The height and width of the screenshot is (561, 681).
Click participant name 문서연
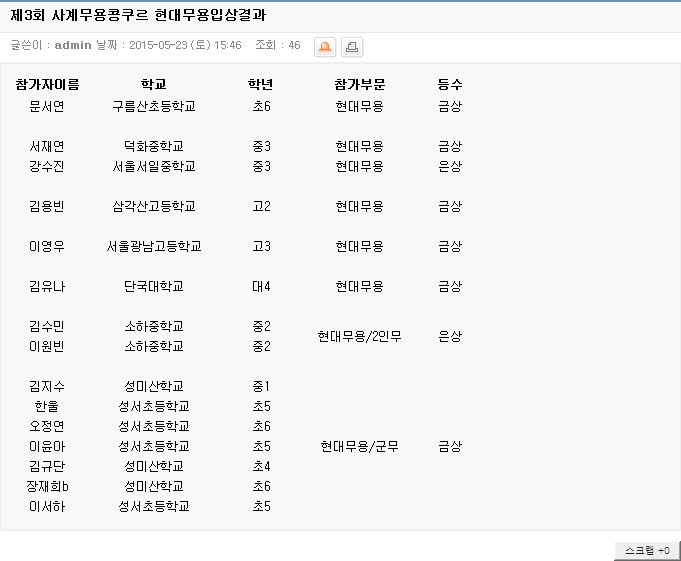[x=47, y=106]
